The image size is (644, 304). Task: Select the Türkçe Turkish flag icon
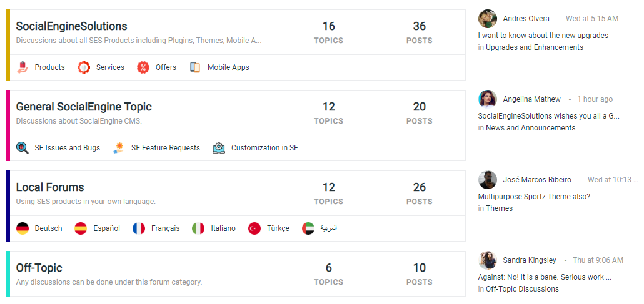point(254,228)
